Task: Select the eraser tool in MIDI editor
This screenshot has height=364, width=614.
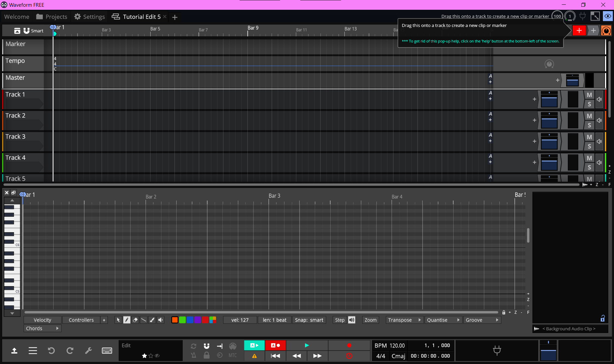Action: 135,320
